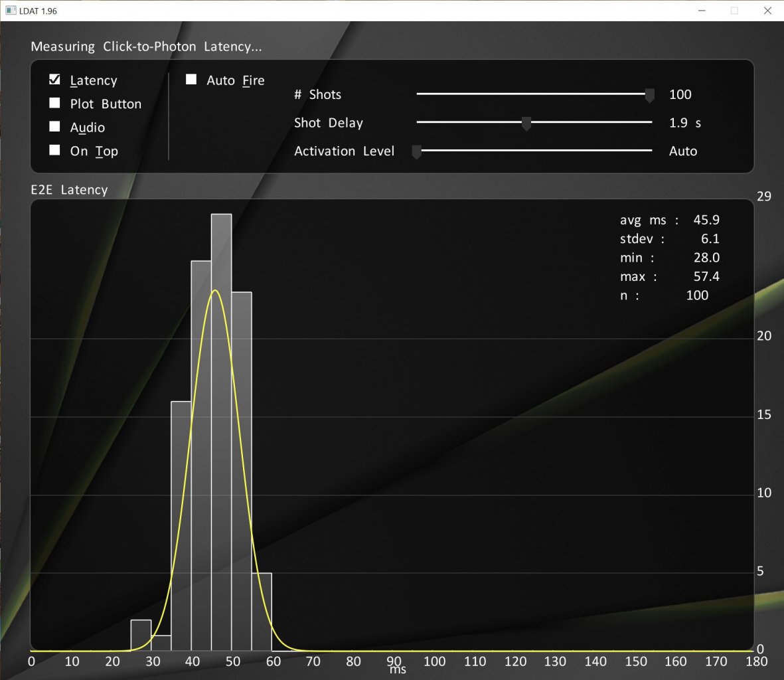Click the histogram bar at 35-40 ms

click(x=181, y=526)
